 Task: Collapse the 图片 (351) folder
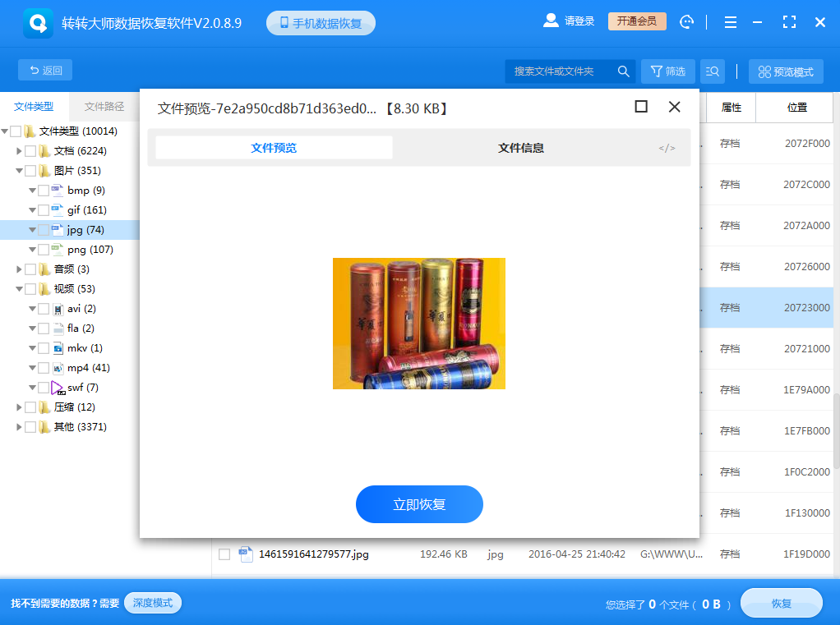point(18,170)
